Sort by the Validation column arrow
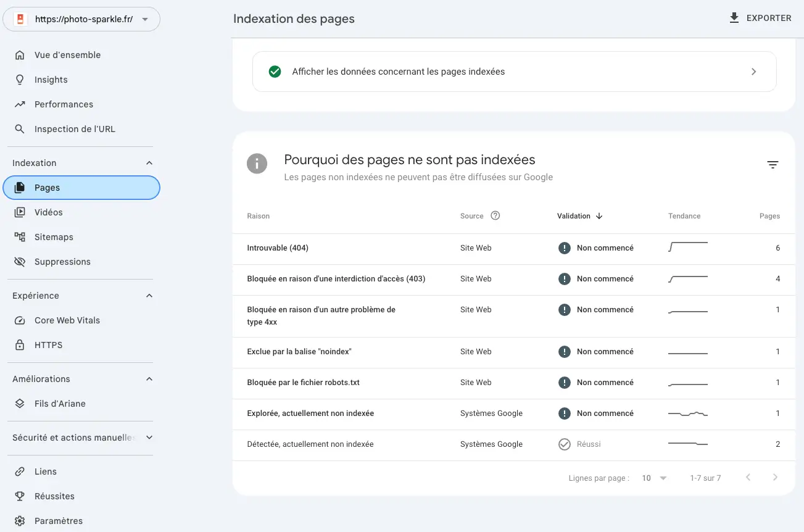This screenshot has width=804, height=532. point(599,216)
